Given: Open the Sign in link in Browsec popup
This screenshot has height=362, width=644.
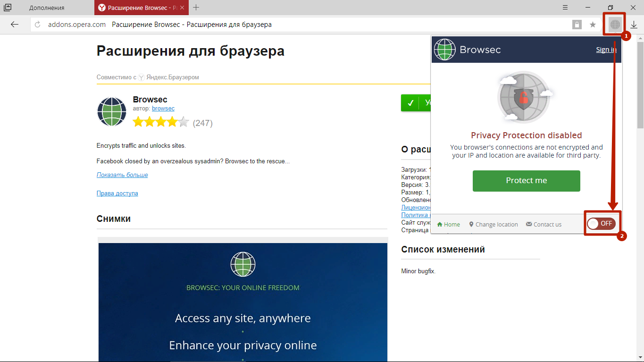Looking at the screenshot, I should click(x=606, y=50).
